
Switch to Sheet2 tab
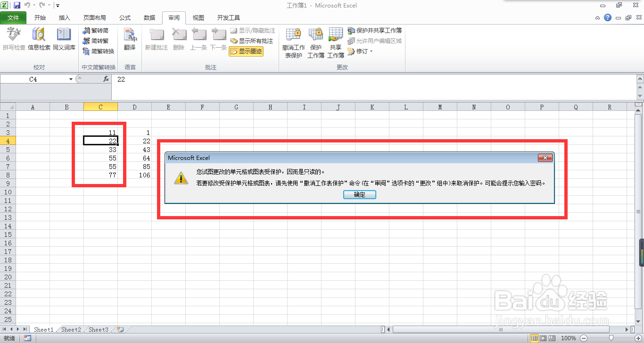coord(71,329)
